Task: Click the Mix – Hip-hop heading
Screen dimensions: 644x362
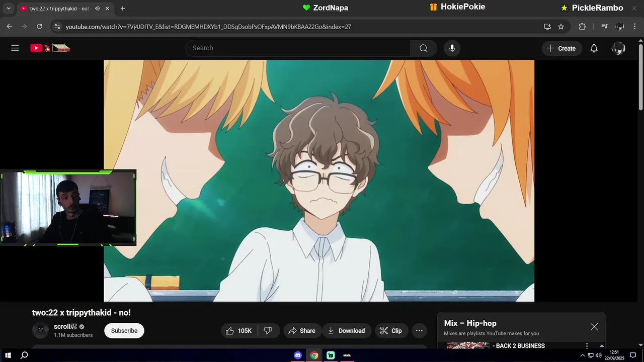Action: (470, 323)
